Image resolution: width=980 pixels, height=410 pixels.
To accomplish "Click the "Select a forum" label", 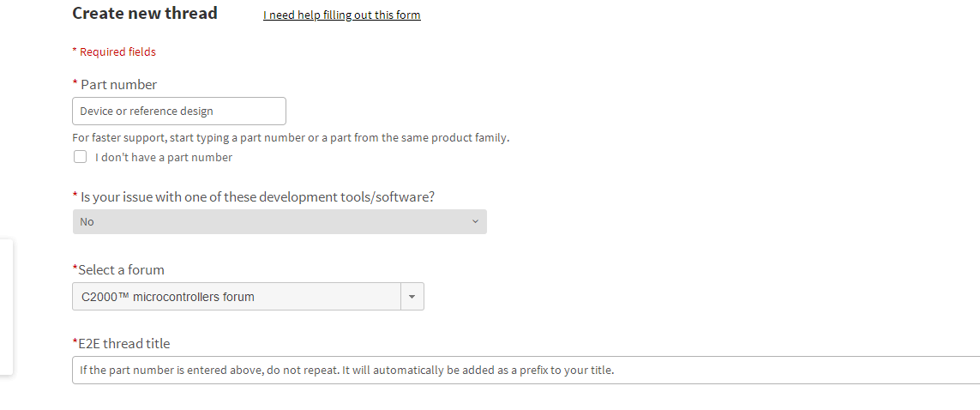I will coord(121,270).
